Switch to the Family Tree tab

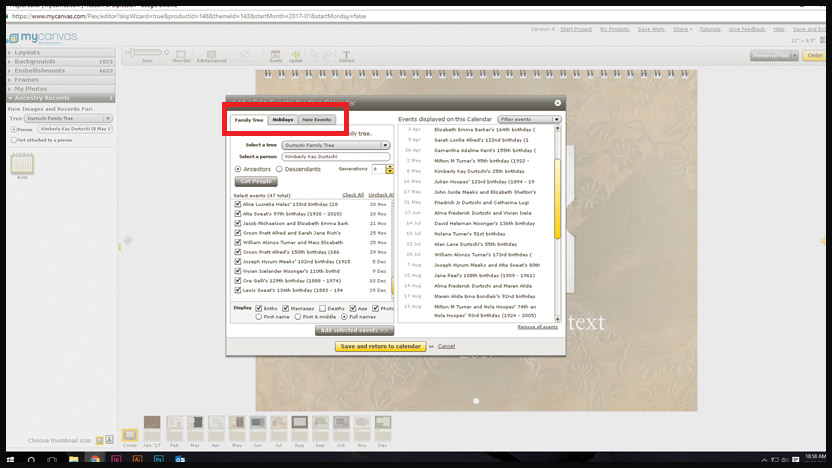coord(249,120)
